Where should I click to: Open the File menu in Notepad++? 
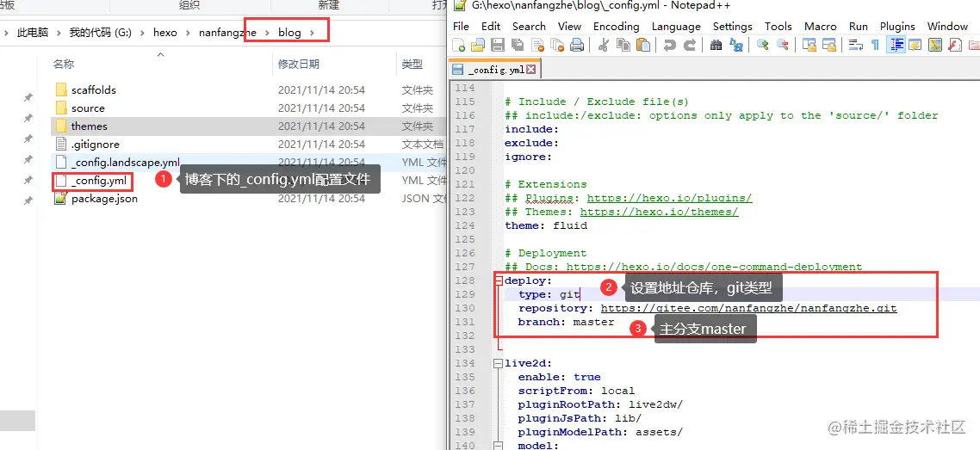coord(461,26)
